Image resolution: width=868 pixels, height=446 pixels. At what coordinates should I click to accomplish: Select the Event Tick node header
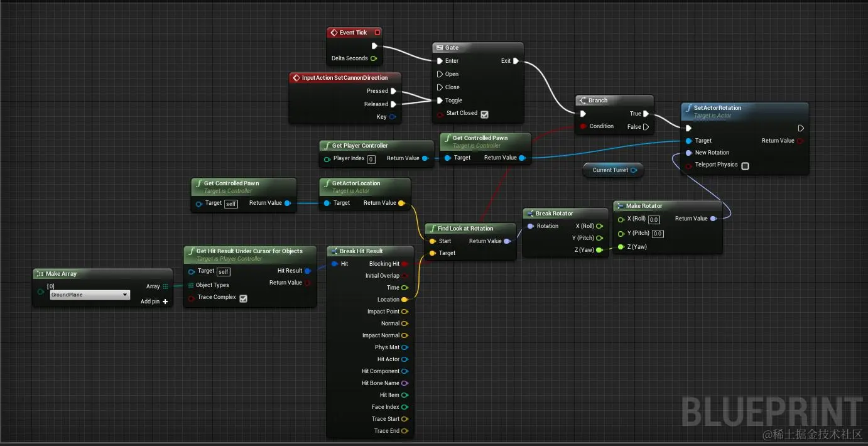(354, 33)
